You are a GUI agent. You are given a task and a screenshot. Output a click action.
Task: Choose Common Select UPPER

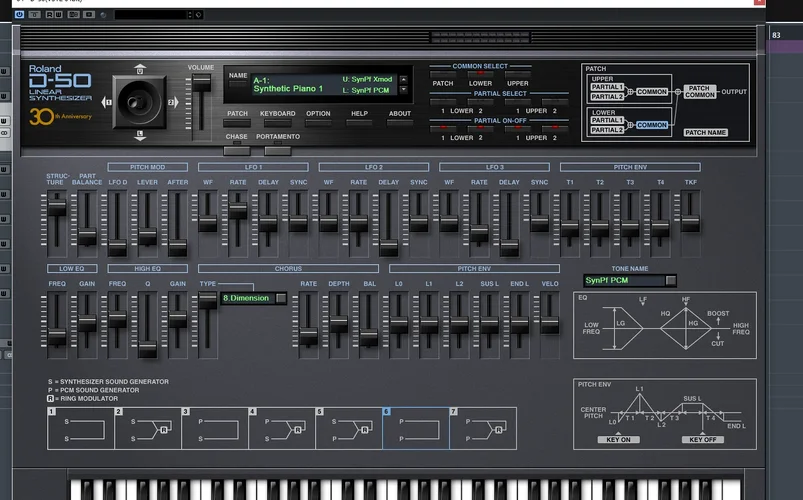tap(518, 74)
